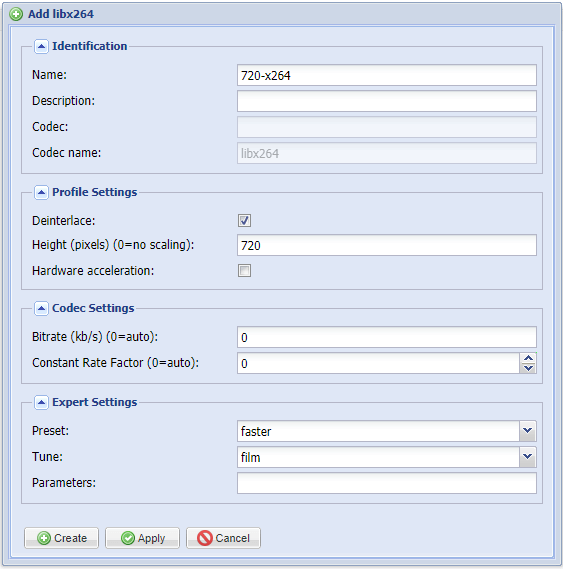Increase Constant Rate Factor with up arrow

coord(528,358)
